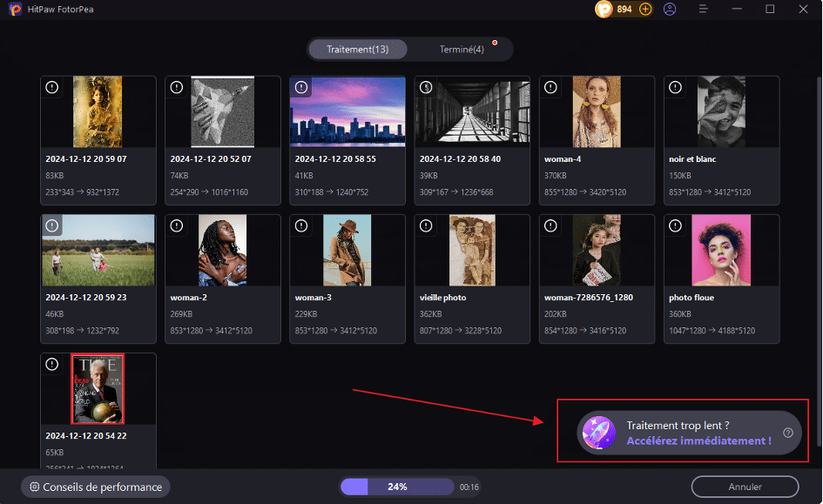
Task: Click the info icon on 2024-12-12 20 54 22 card
Action: tap(52, 364)
